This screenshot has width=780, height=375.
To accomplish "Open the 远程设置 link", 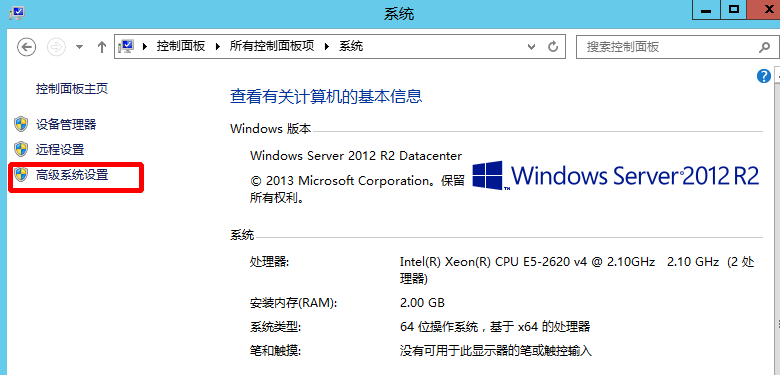I will click(60, 149).
